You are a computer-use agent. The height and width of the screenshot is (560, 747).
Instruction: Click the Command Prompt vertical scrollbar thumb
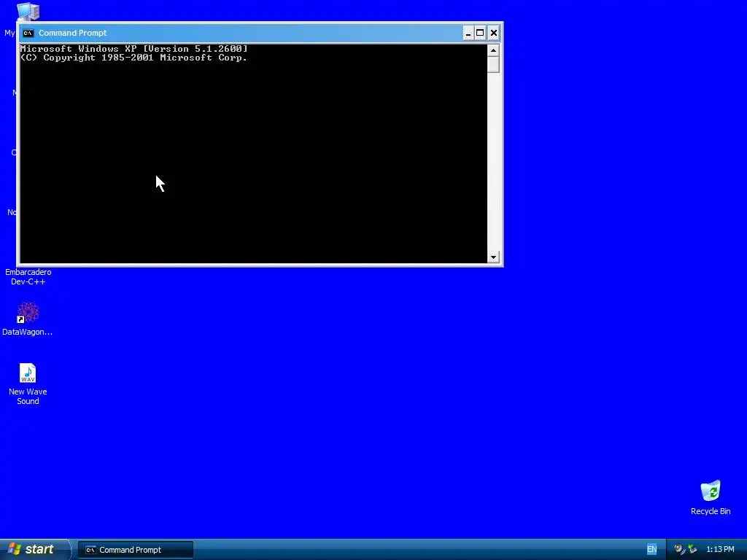493,65
